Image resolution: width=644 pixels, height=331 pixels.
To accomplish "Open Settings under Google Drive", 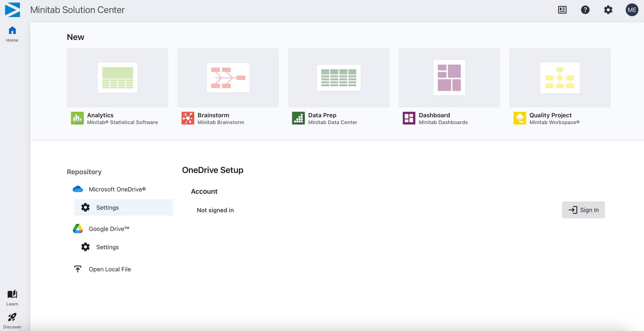I will pyautogui.click(x=107, y=247).
